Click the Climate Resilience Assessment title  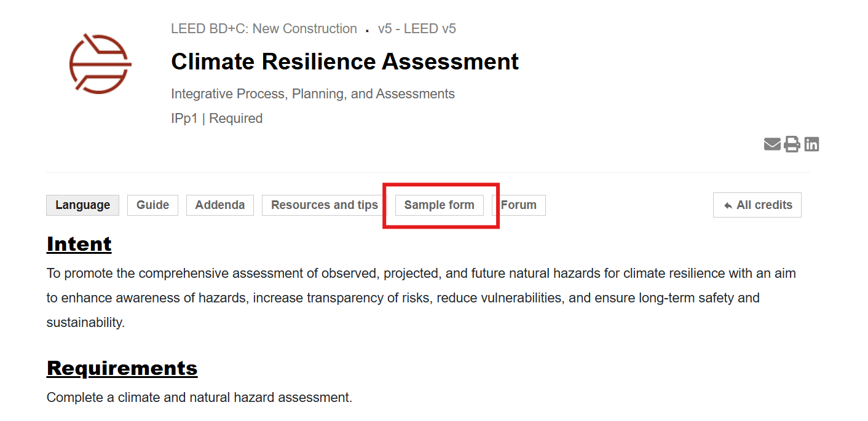click(x=344, y=61)
